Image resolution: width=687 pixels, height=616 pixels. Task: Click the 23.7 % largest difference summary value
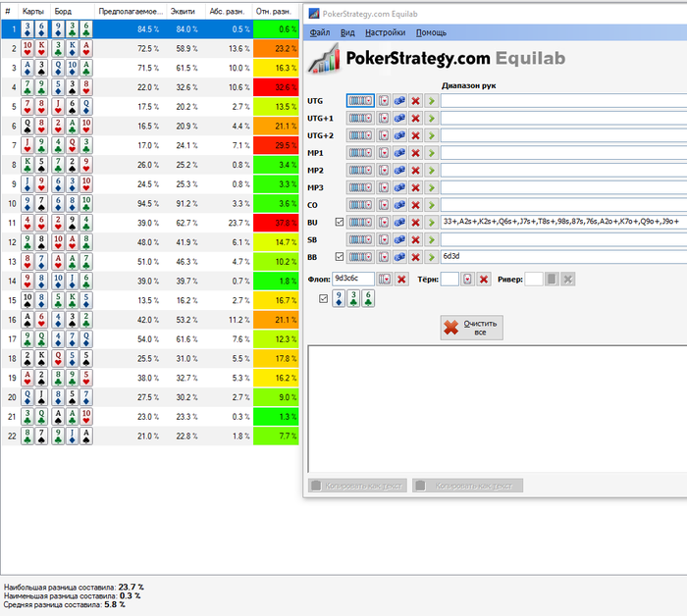(x=131, y=588)
